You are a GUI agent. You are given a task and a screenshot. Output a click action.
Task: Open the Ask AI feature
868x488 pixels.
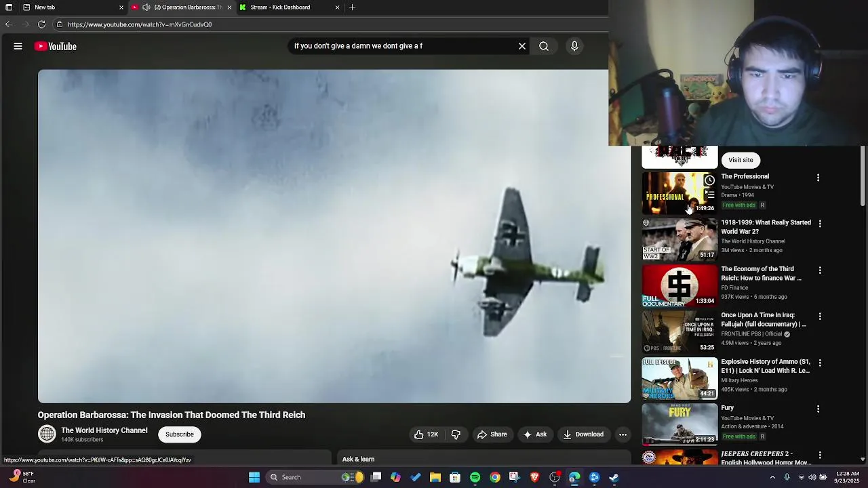click(x=535, y=434)
